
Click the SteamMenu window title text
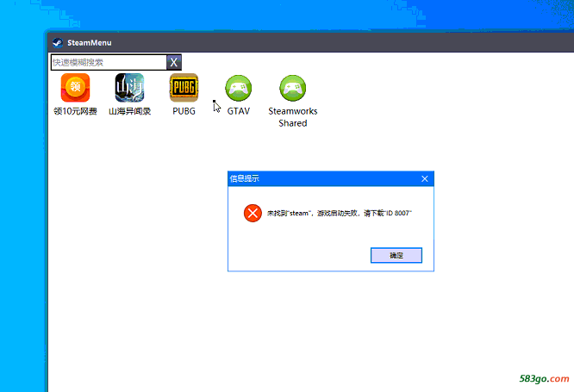pyautogui.click(x=90, y=43)
